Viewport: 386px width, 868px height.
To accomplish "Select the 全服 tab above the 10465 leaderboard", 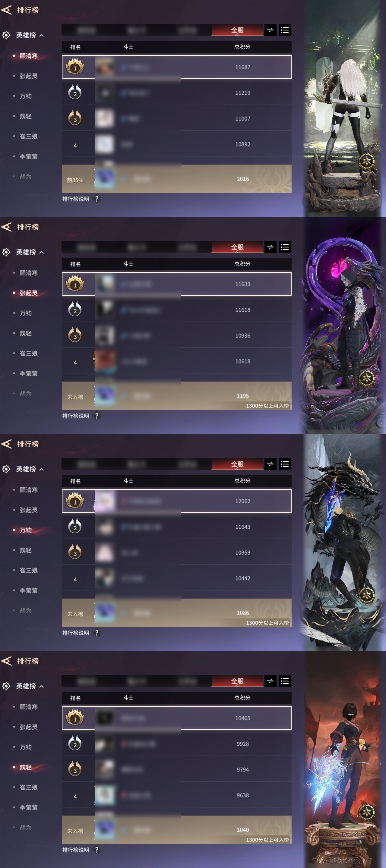I will click(x=237, y=681).
